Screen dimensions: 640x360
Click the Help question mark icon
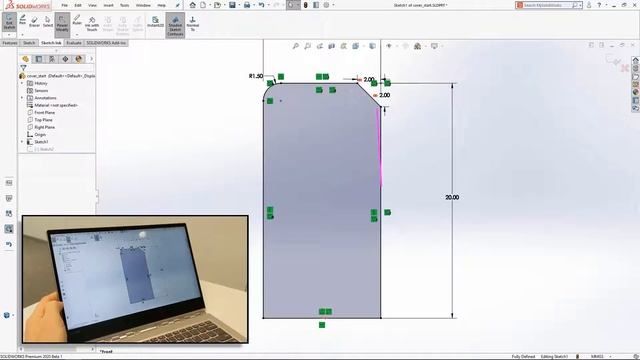[599, 5]
